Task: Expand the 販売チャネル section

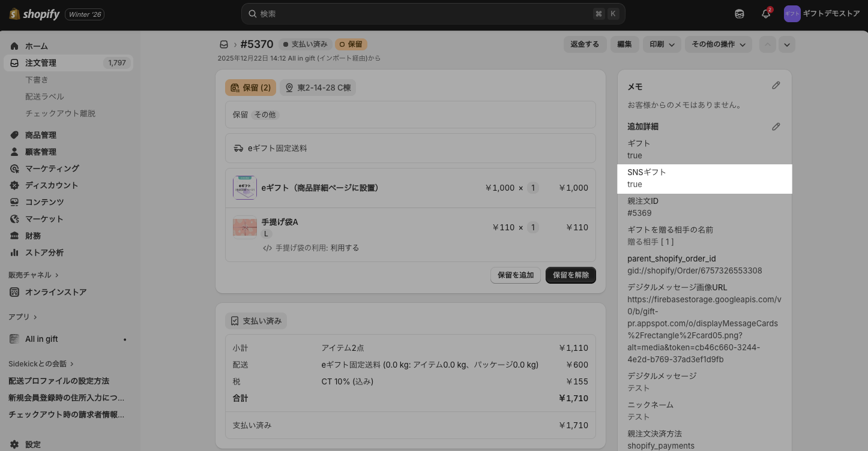Action: (34, 275)
